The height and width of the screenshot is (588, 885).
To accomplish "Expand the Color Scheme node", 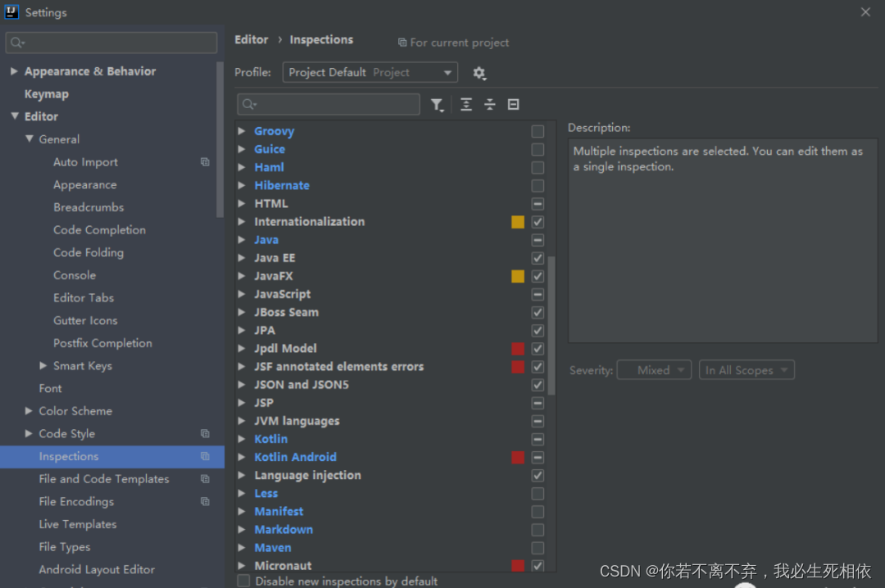I will 29,411.
